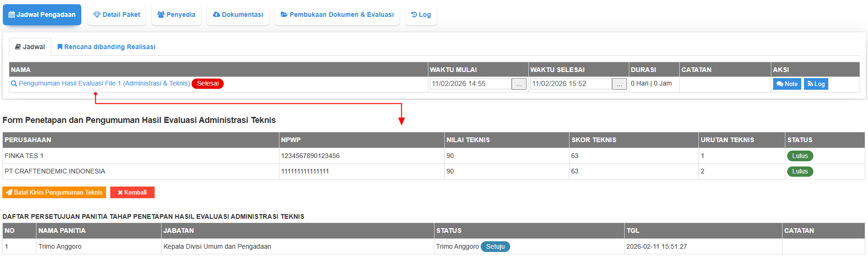Open date picker for Waktu Mulai
The image size is (868, 259).
(519, 84)
